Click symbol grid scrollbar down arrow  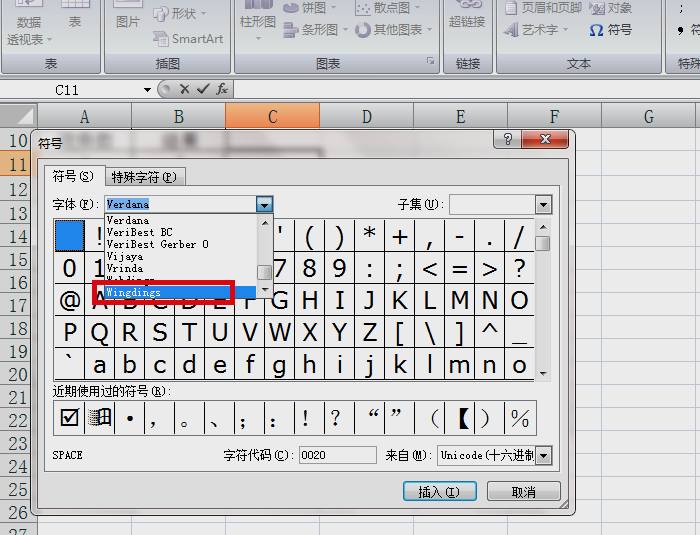[543, 373]
